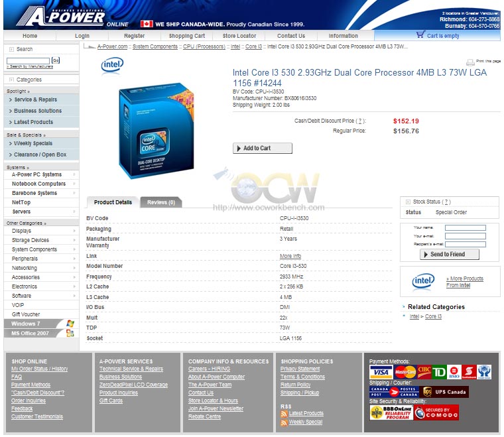
Task: Click the shopping cart icon
Action: (420, 34)
